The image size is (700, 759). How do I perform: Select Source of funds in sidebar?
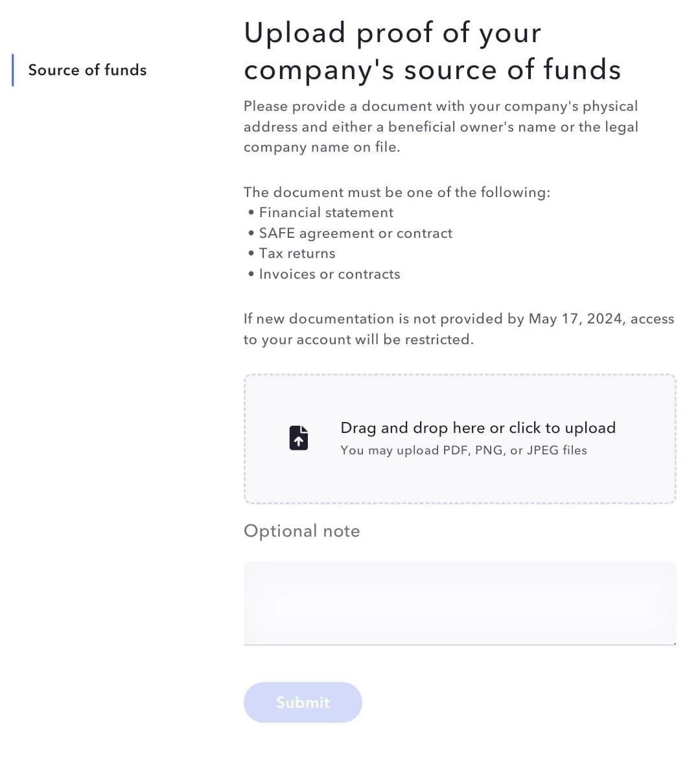(87, 70)
